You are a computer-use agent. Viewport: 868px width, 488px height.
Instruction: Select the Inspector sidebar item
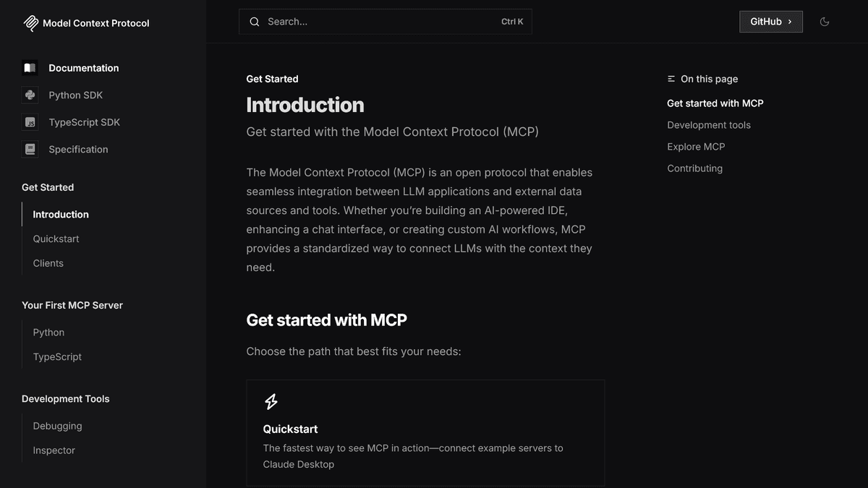click(x=54, y=450)
